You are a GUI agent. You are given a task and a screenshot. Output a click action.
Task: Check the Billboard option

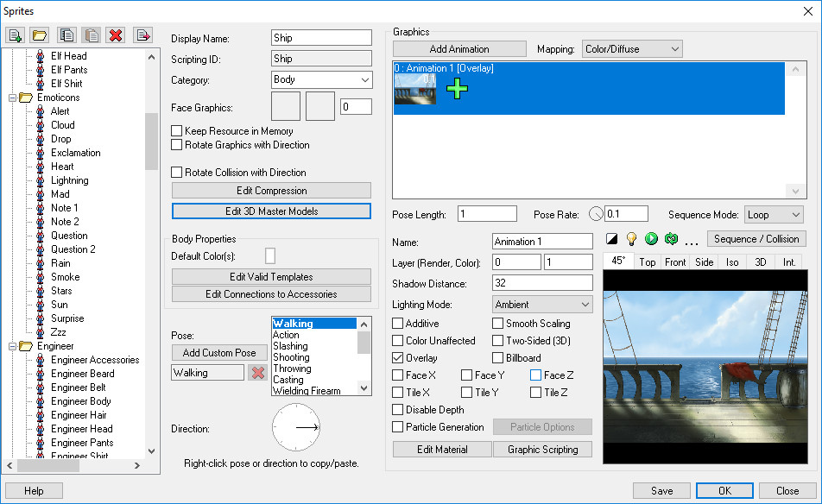point(496,357)
